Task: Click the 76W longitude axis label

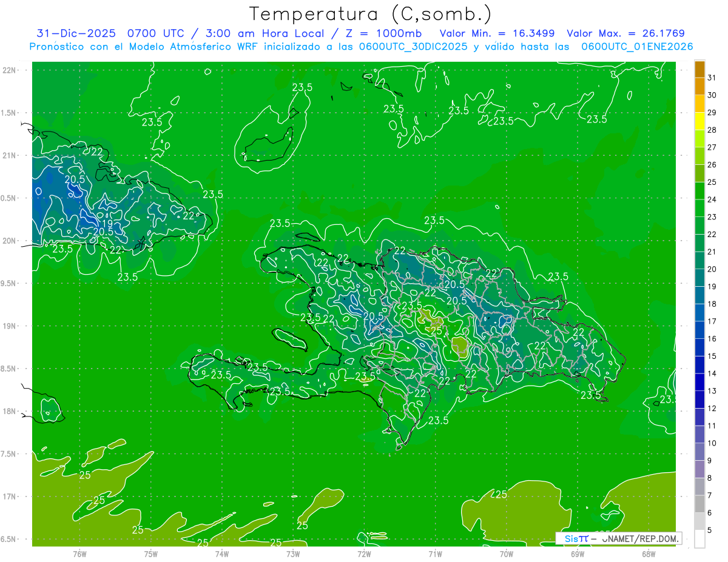Action: click(79, 554)
